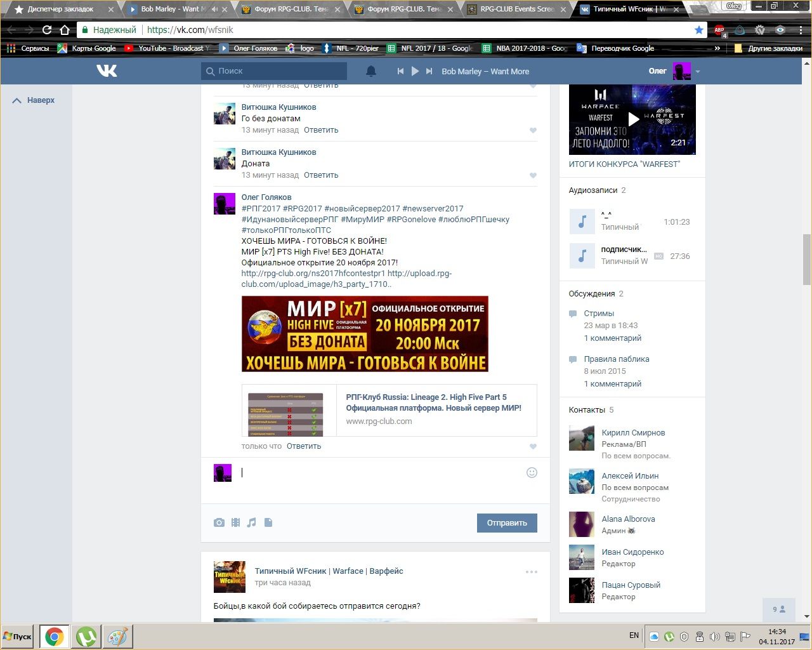812x650 pixels.
Task: Click the Chrome taskbar icon
Action: click(55, 637)
